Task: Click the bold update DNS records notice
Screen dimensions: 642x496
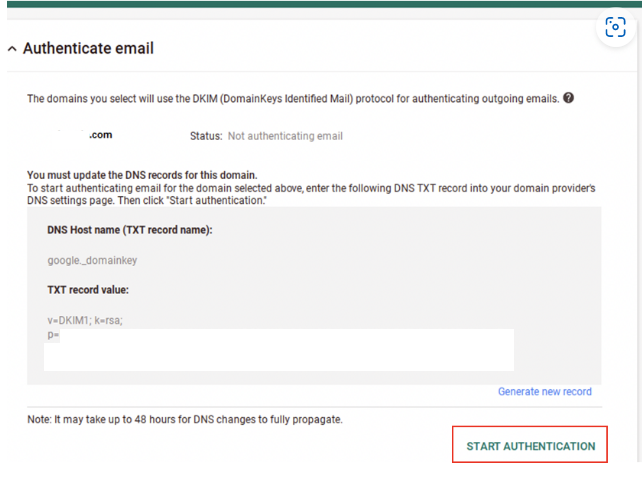Action: tap(142, 175)
